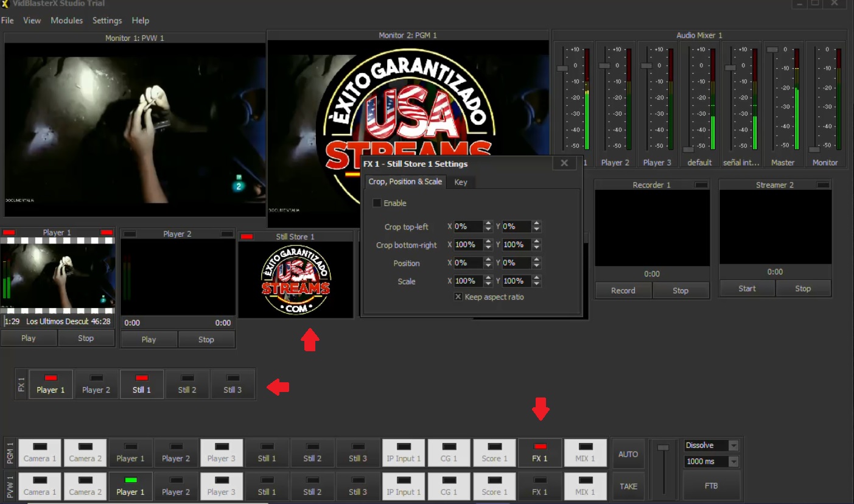Click the transition T-bar fader
Screen dimensions: 854x504
coord(663,447)
